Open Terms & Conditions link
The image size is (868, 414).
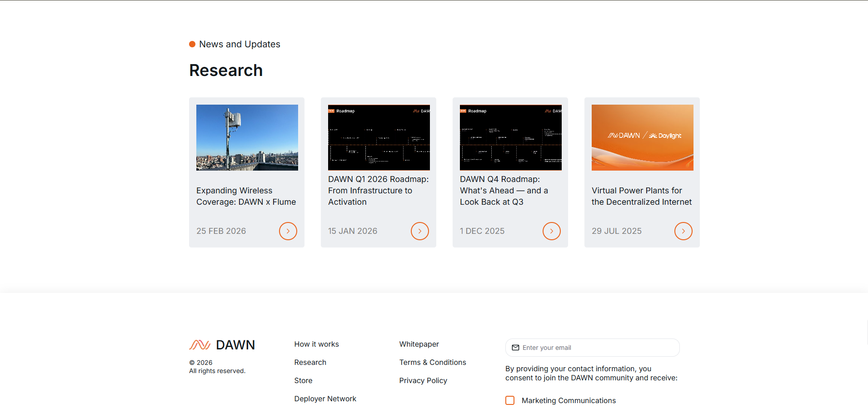[x=433, y=363]
